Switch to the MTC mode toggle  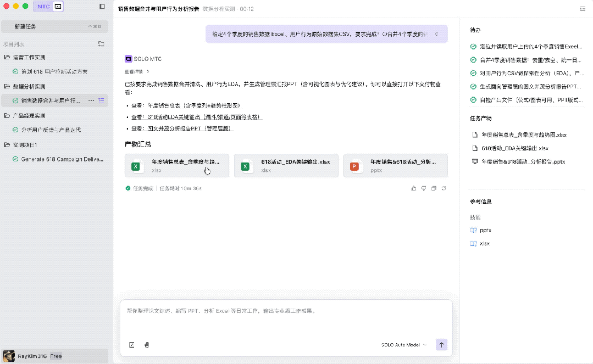click(43, 7)
